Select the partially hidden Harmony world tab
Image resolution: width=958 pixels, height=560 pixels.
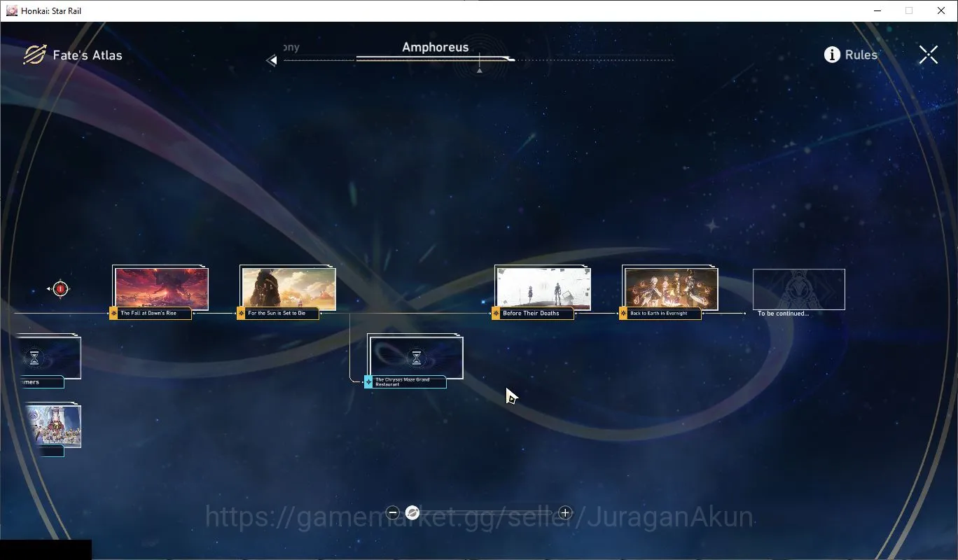[291, 48]
